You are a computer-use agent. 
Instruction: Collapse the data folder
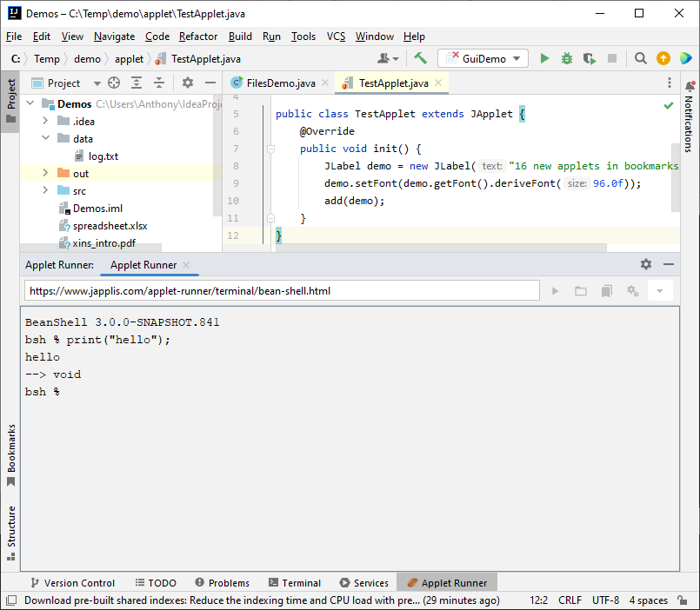click(45, 138)
